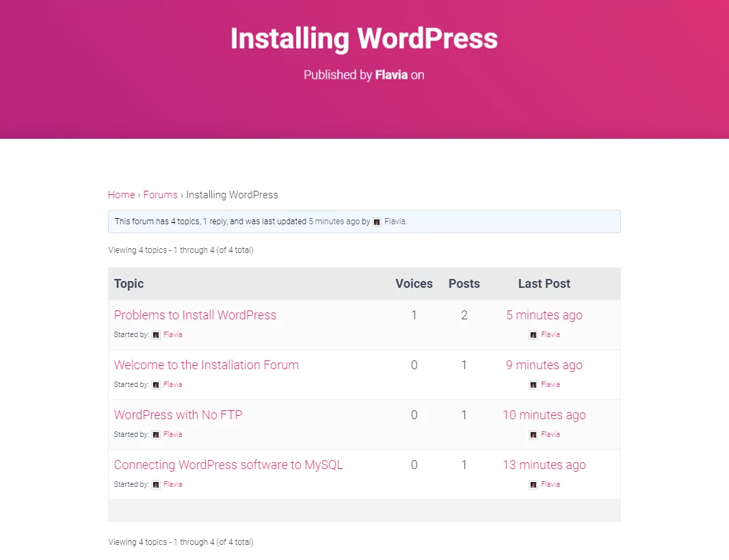Click starter name Flavia under Problems to Install WordPress
Image resolution: width=729 pixels, height=560 pixels.
point(172,334)
